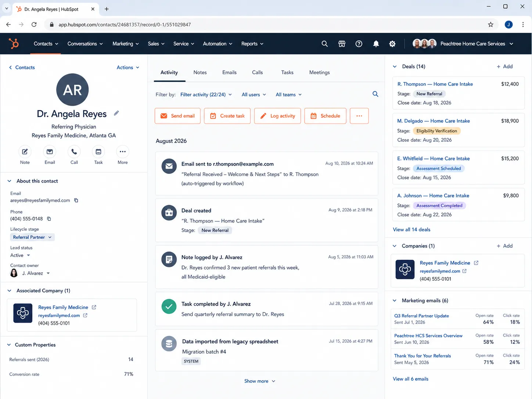Change the Referral Partner lifecycle stage dropdown
The image size is (532, 399).
[x=32, y=237]
